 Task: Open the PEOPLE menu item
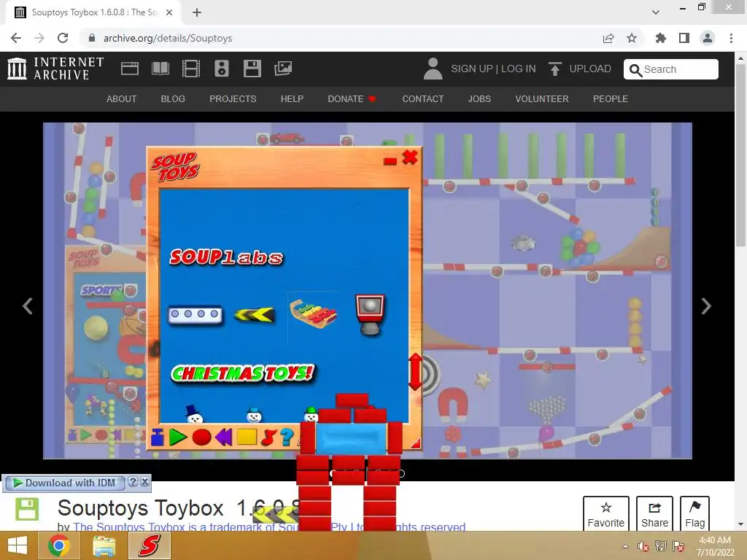tap(611, 98)
